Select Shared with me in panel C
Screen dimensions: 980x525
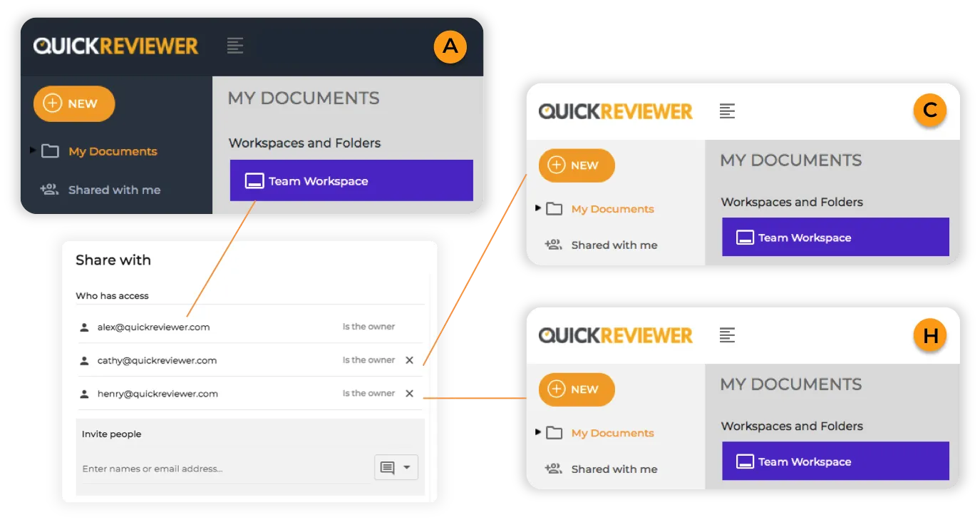coord(614,245)
